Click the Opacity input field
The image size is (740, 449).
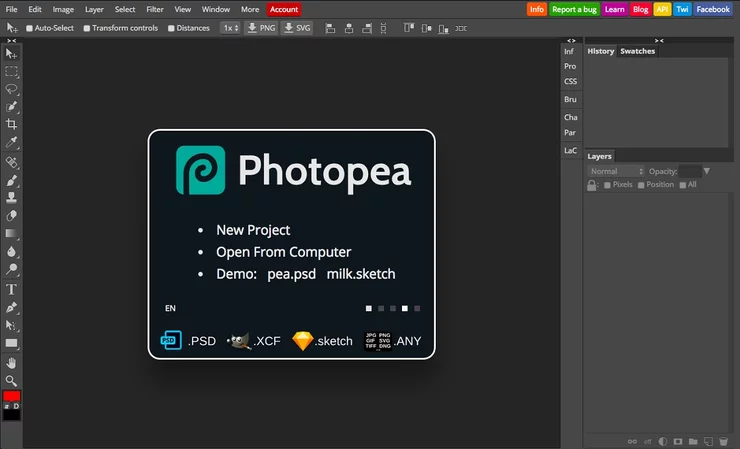pyautogui.click(x=690, y=171)
